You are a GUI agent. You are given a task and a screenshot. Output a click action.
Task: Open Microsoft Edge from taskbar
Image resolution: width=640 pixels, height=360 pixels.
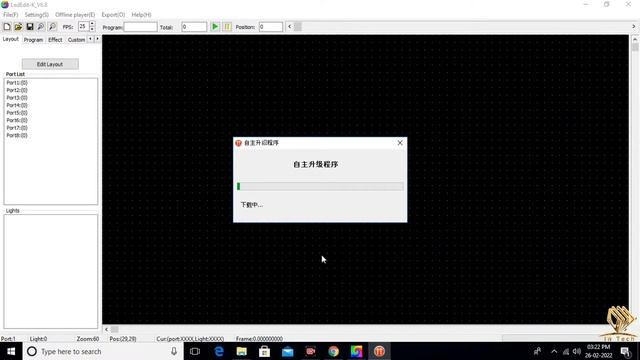pos(219,351)
